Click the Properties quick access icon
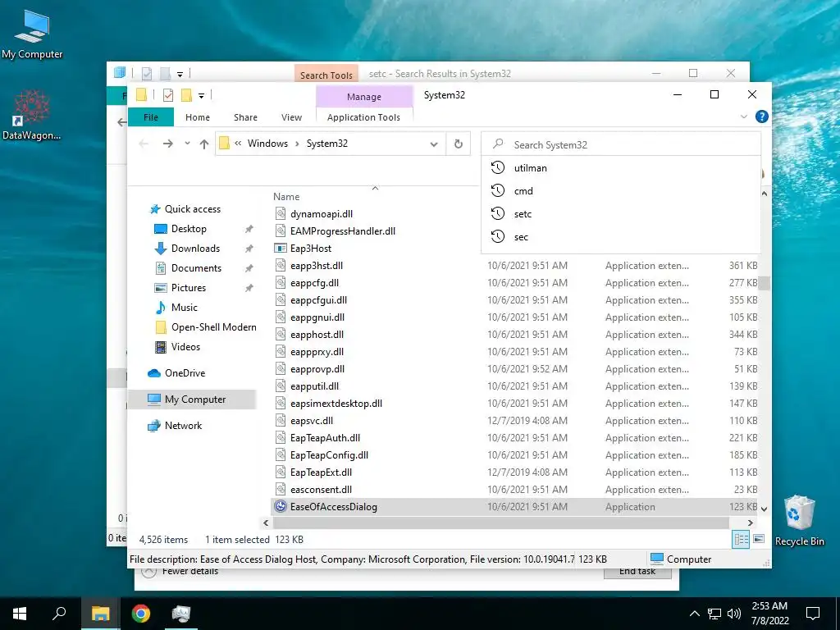 point(167,95)
